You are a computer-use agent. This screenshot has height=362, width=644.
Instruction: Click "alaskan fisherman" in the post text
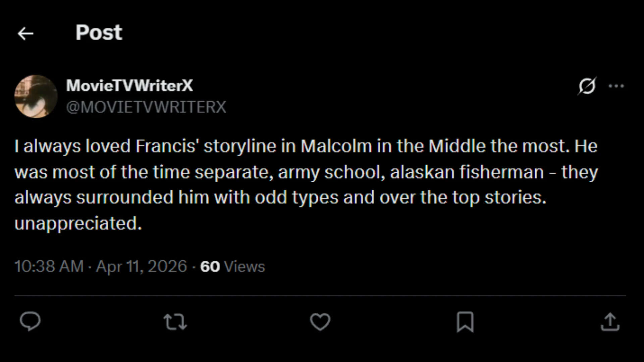pyautogui.click(x=467, y=172)
